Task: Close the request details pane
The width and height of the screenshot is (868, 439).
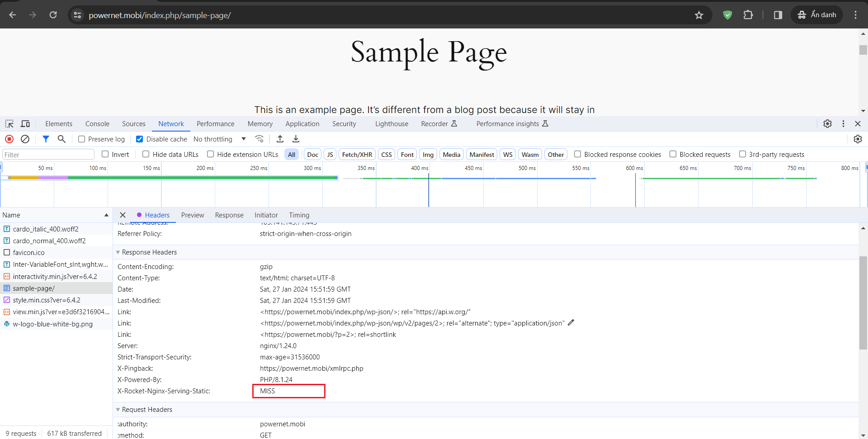Action: point(123,215)
